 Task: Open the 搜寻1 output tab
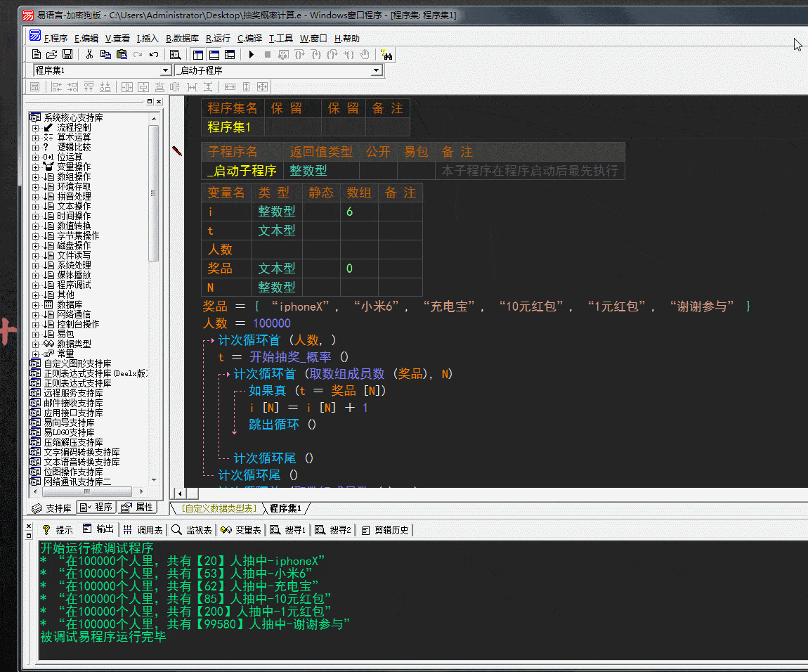point(288,530)
